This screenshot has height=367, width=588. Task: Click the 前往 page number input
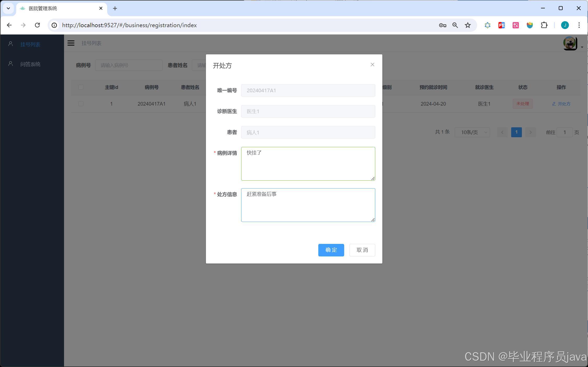[565, 132]
